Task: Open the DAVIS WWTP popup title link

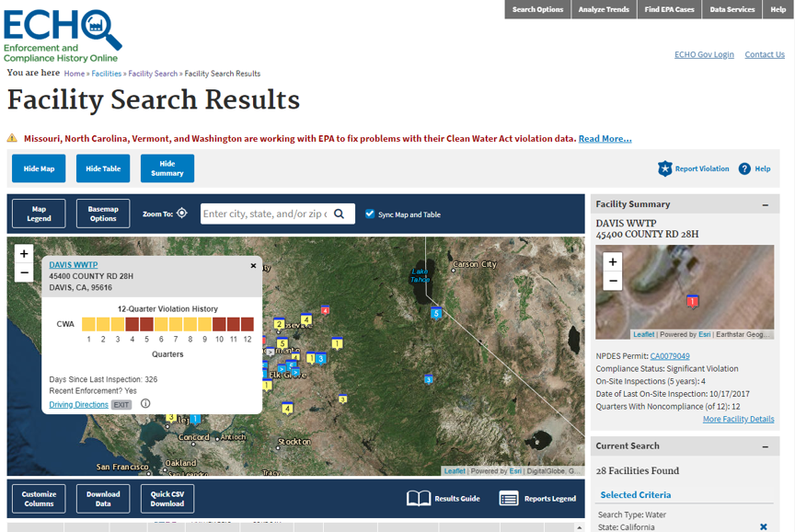Action: pos(74,265)
